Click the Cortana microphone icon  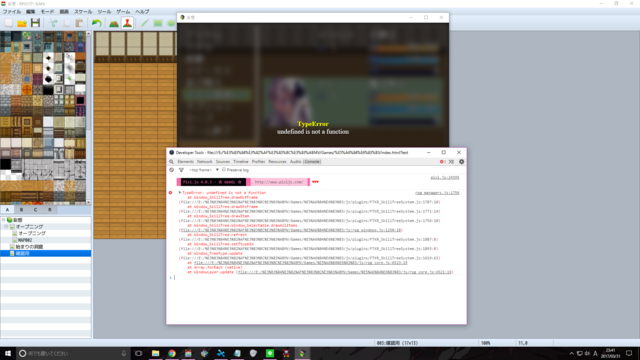point(124,353)
